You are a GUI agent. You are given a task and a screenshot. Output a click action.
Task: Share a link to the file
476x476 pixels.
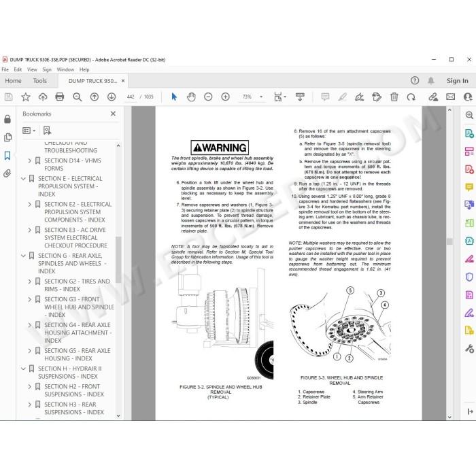coord(433,97)
